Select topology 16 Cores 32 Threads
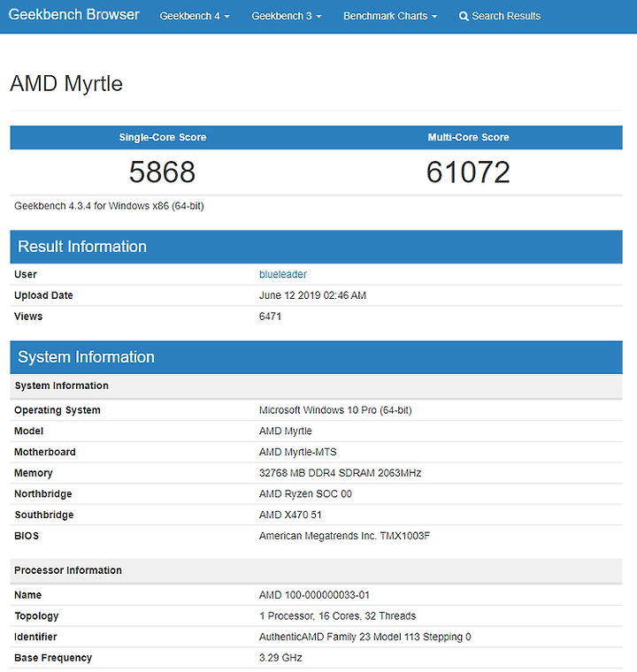This screenshot has width=637, height=672. (x=337, y=616)
